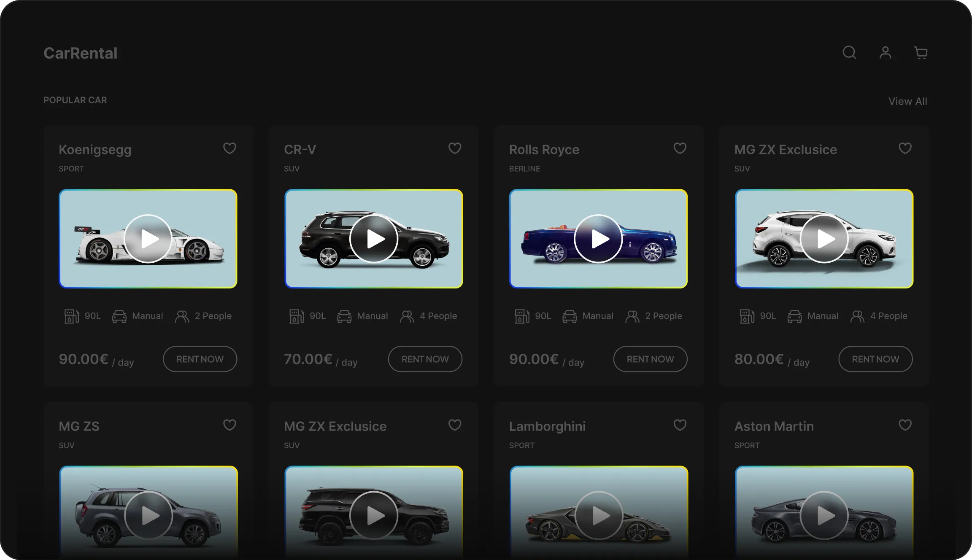Image resolution: width=972 pixels, height=560 pixels.
Task: Open the white Koenigsegg car thumbnail
Action: coord(148,239)
